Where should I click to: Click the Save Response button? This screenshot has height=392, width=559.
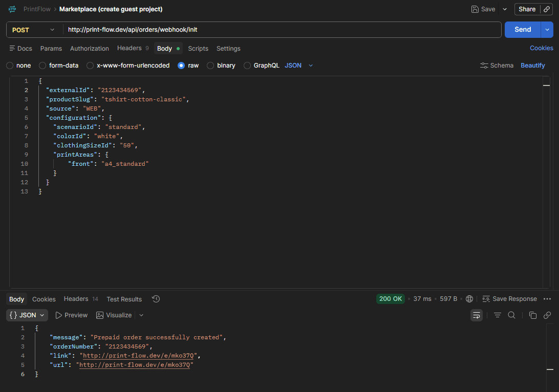(510, 299)
